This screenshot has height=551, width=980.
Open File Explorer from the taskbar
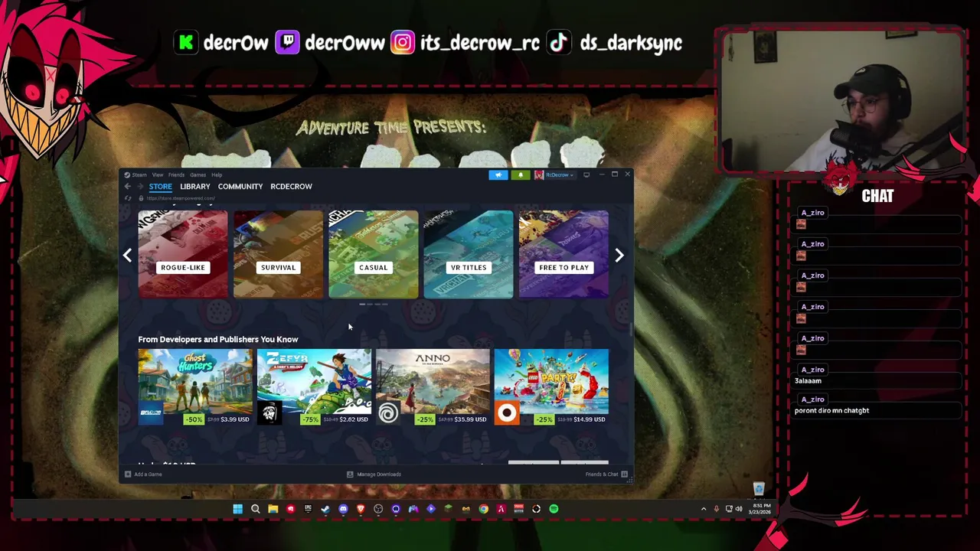(273, 509)
